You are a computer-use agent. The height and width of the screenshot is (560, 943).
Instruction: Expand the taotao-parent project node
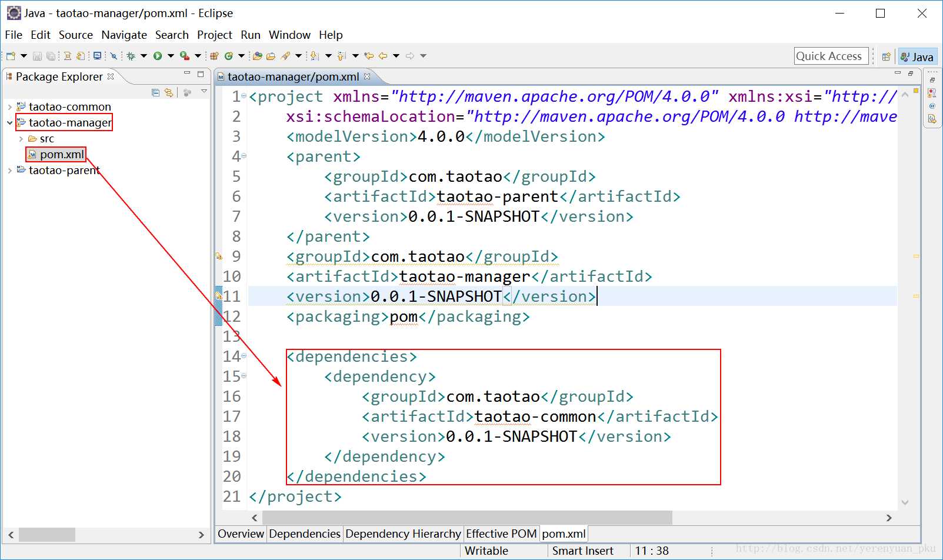(x=9, y=171)
